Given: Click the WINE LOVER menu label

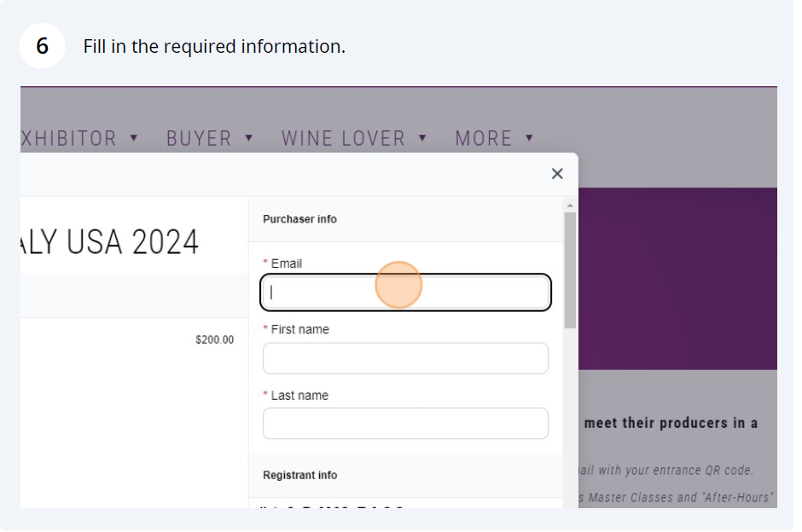Looking at the screenshot, I should tap(343, 138).
